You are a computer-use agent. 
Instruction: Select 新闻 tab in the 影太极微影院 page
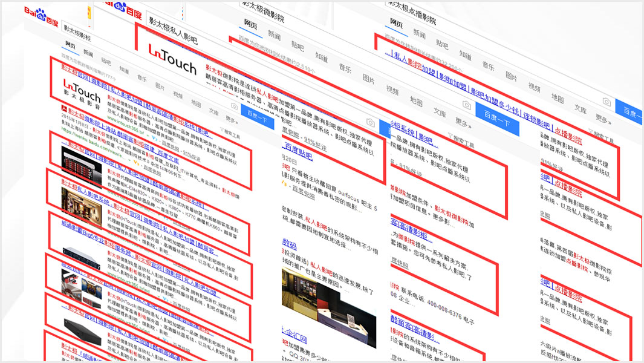click(x=275, y=34)
